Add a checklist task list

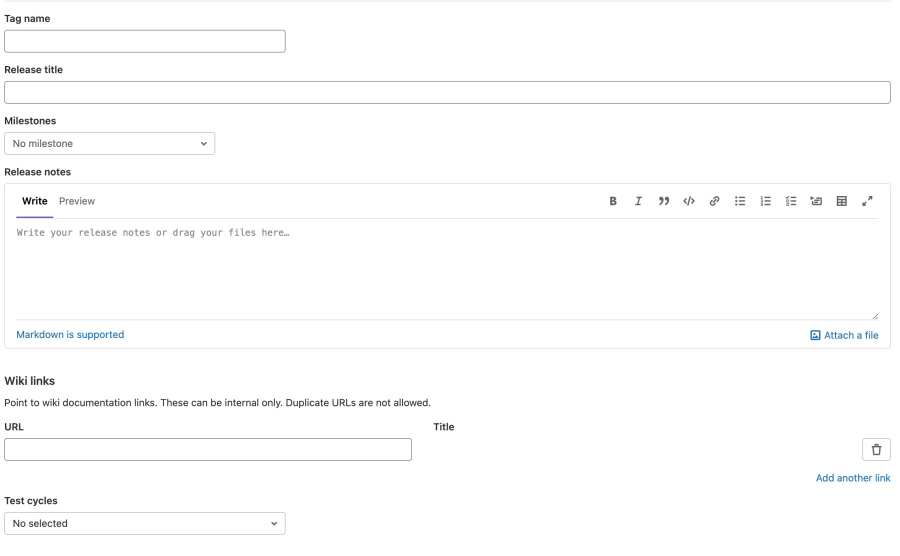791,201
